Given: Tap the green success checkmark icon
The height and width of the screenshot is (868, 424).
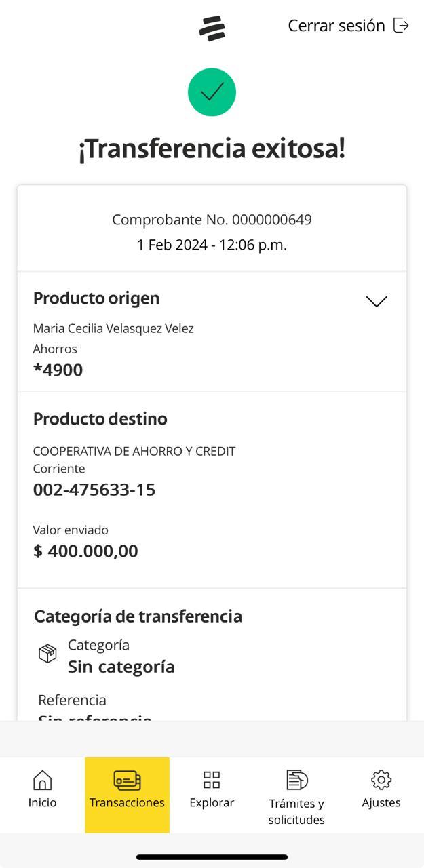Looking at the screenshot, I should (212, 92).
